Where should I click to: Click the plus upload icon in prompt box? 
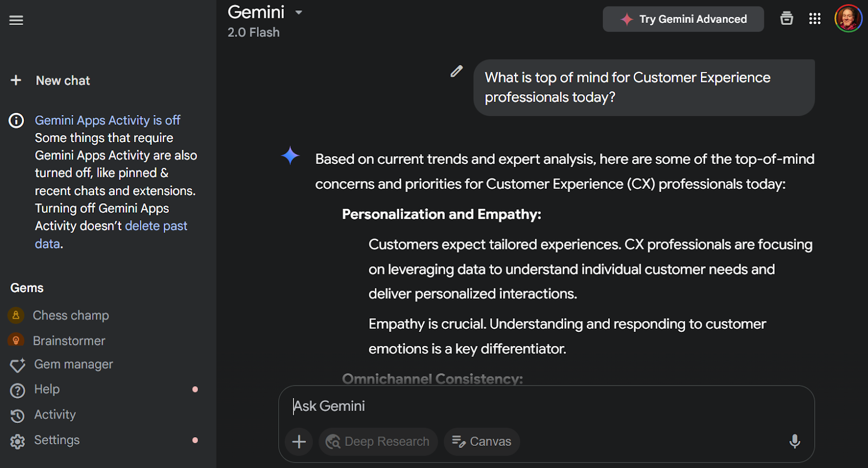[299, 441]
